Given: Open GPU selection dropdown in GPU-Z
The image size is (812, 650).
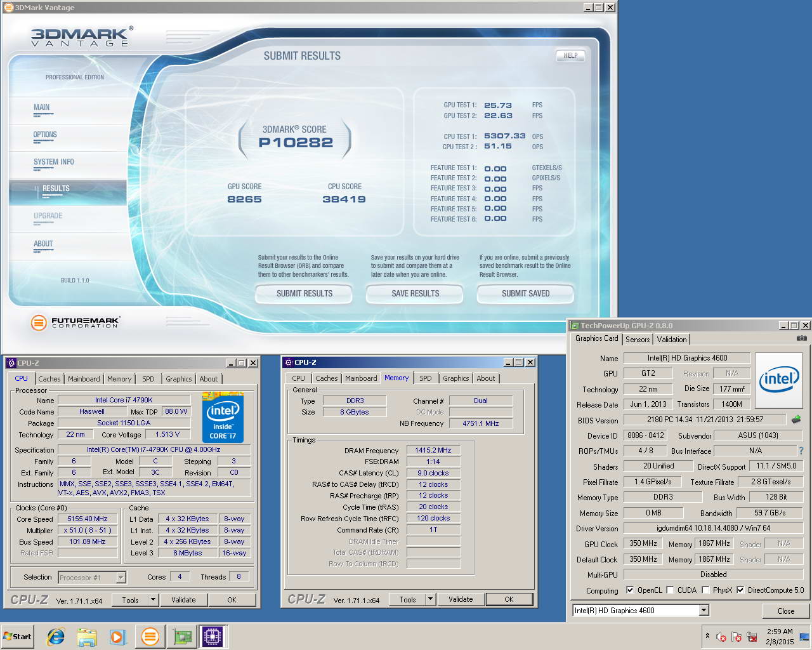Looking at the screenshot, I should click(x=704, y=611).
